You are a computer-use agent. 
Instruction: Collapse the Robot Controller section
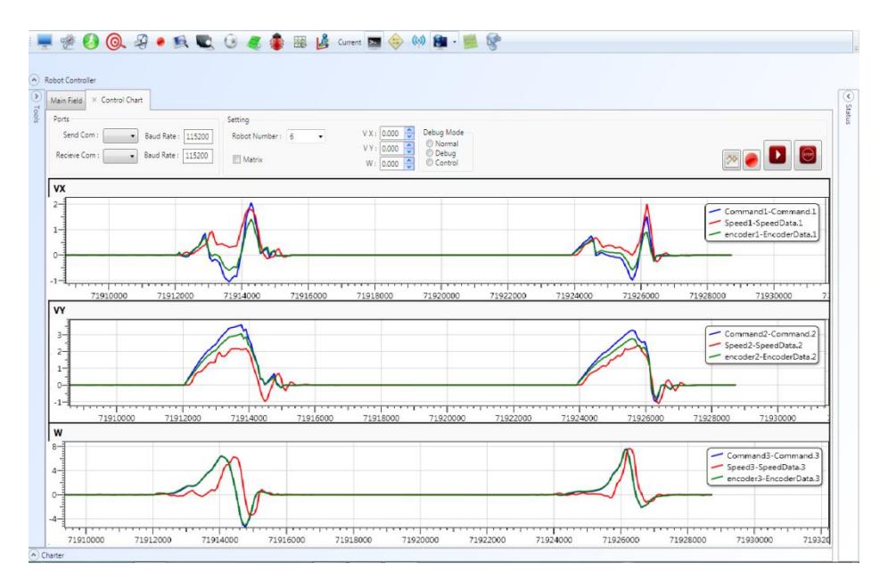[x=34, y=79]
